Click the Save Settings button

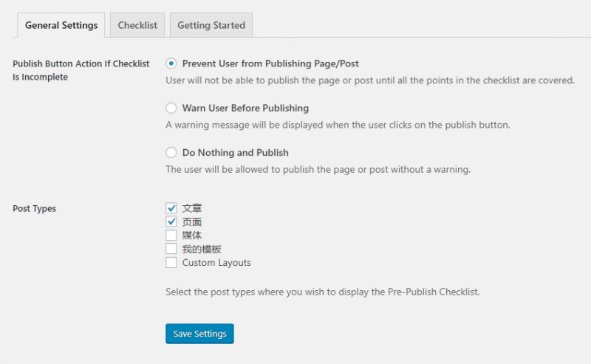[199, 334]
